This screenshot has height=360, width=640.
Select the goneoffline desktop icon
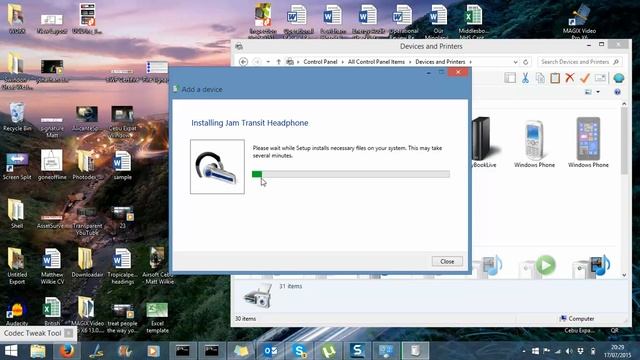pyautogui.click(x=52, y=165)
